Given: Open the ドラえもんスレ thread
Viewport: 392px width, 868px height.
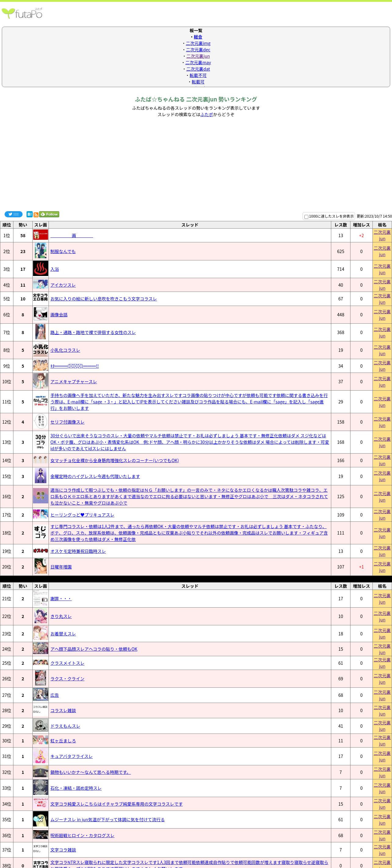Looking at the screenshot, I should (x=65, y=726).
